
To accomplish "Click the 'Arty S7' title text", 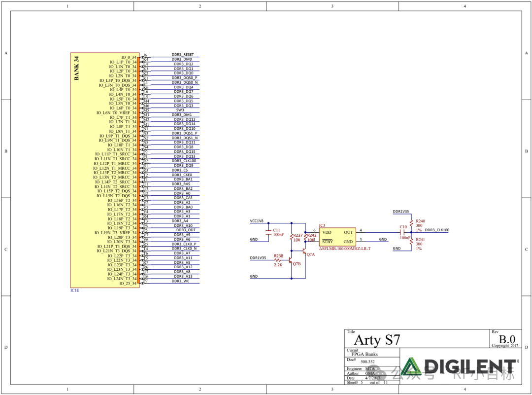I will [377, 340].
